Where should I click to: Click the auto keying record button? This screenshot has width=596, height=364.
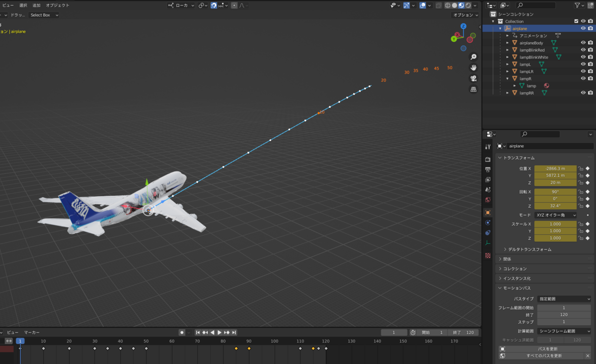pos(182,332)
